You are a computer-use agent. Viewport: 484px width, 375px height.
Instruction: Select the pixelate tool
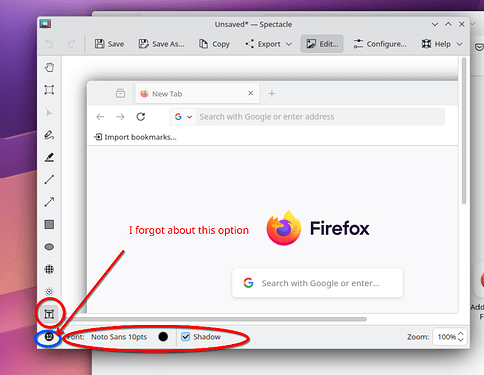[49, 269]
